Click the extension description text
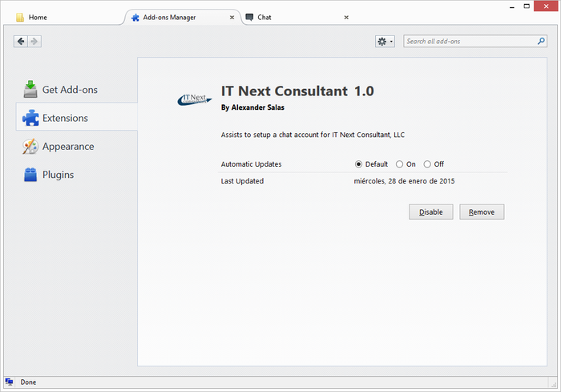561x392 pixels. click(313, 135)
